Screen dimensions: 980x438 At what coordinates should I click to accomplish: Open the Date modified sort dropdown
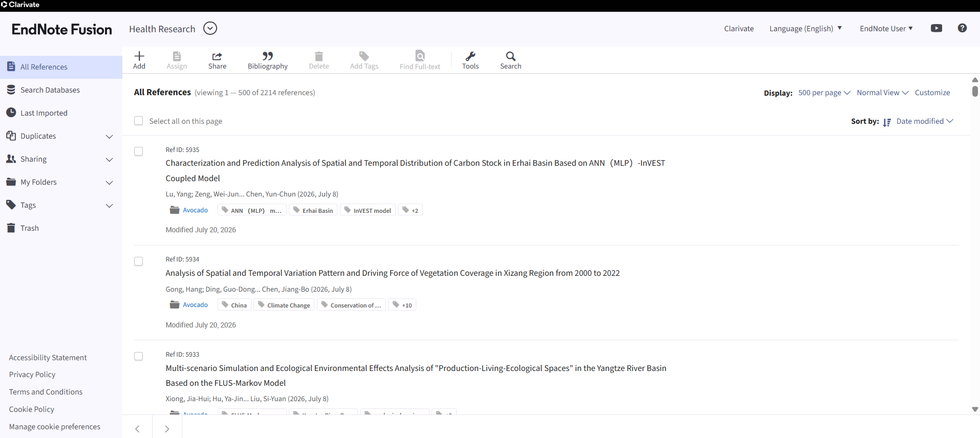tap(925, 121)
